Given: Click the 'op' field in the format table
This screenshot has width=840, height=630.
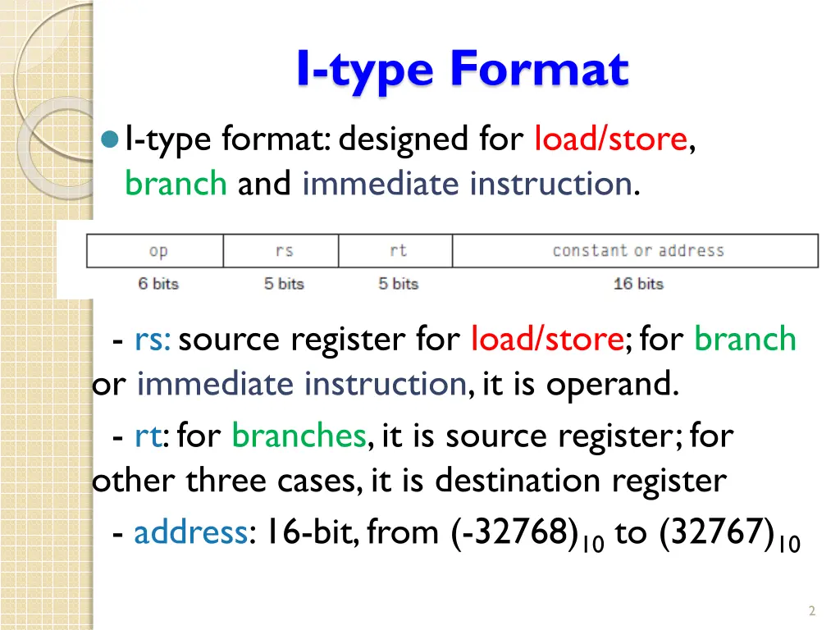Looking at the screenshot, I should click(155, 251).
